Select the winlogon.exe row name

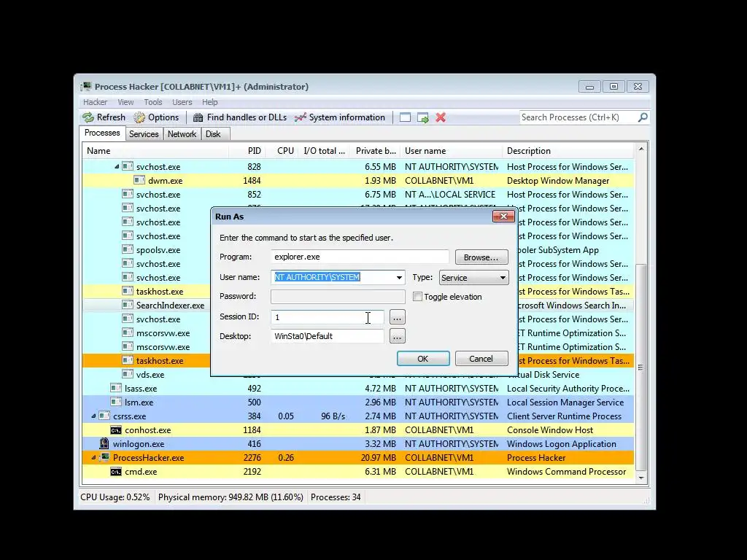[x=139, y=444]
